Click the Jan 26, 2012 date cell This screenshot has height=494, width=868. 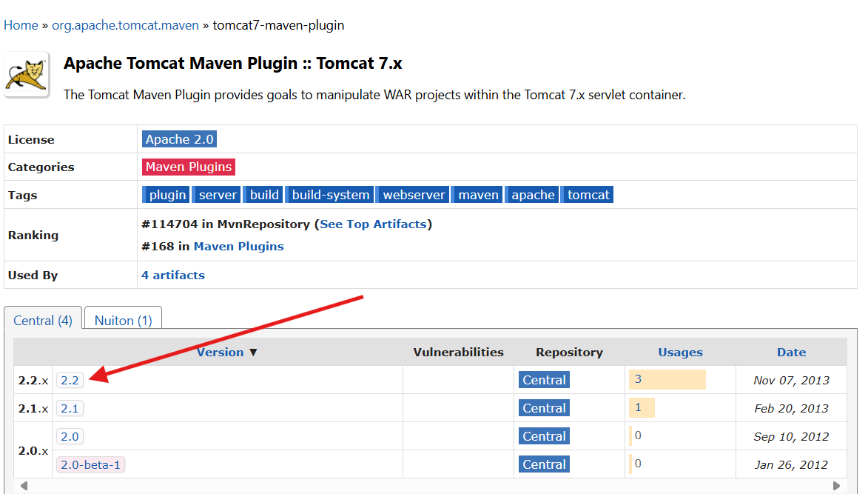pos(792,465)
